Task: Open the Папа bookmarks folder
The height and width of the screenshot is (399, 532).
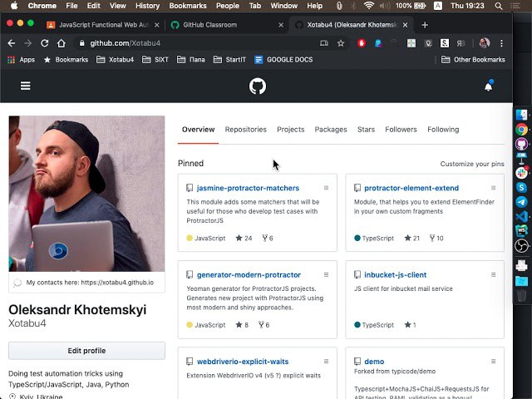Action: [190, 60]
